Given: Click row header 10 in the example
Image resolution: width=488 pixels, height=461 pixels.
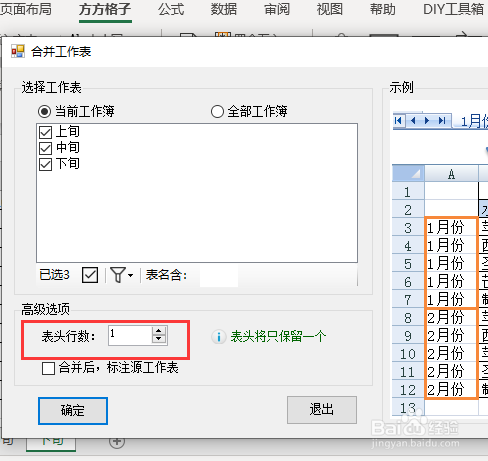Looking at the screenshot, I should pos(408,354).
